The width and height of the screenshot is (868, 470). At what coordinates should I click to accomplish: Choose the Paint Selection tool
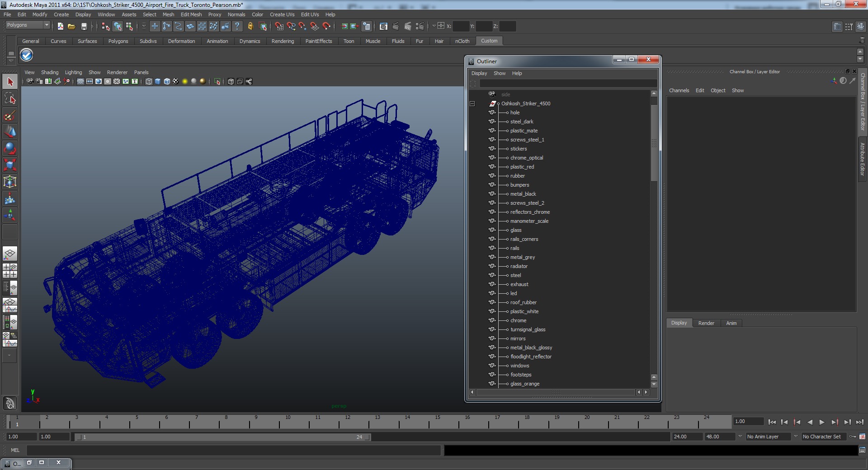(10, 115)
